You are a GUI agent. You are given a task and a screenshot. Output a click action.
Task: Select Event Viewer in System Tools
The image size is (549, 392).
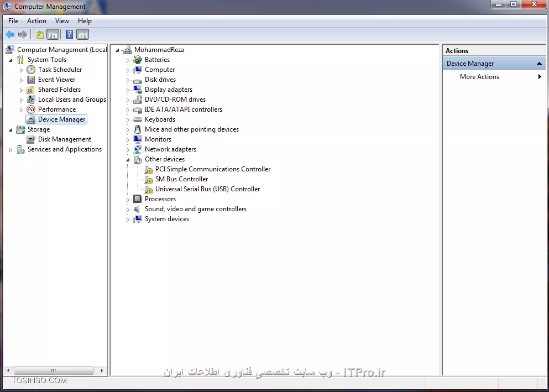[57, 80]
